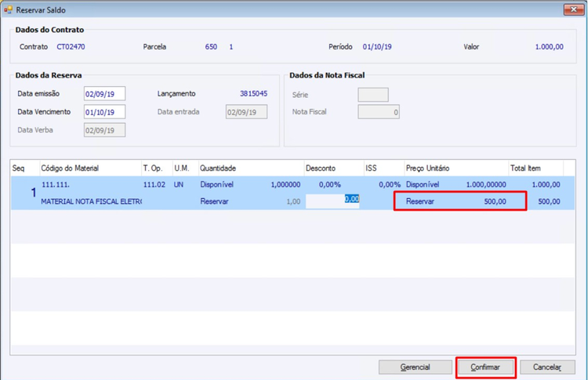
Task: Edit the Data Vencimento date field
Action: [104, 112]
